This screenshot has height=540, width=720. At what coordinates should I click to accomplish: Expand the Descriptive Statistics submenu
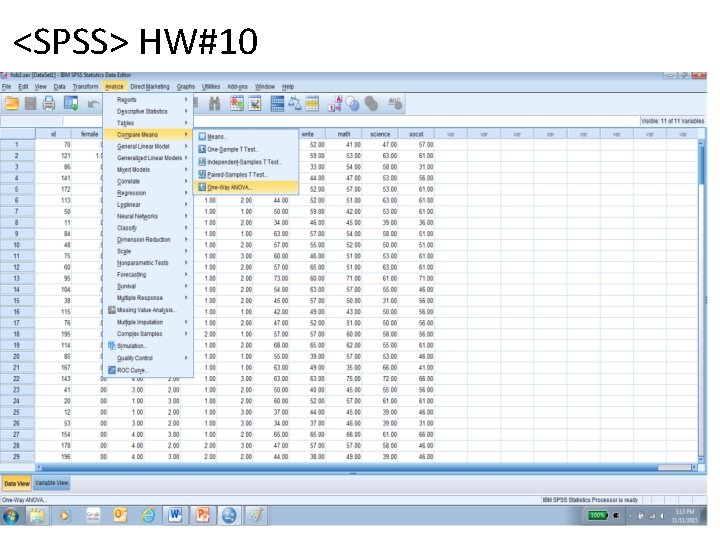coord(148,112)
